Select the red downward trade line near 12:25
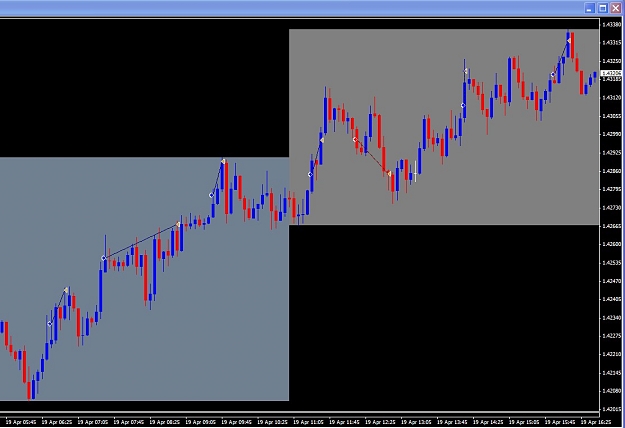The width and height of the screenshot is (625, 428). pos(371,157)
